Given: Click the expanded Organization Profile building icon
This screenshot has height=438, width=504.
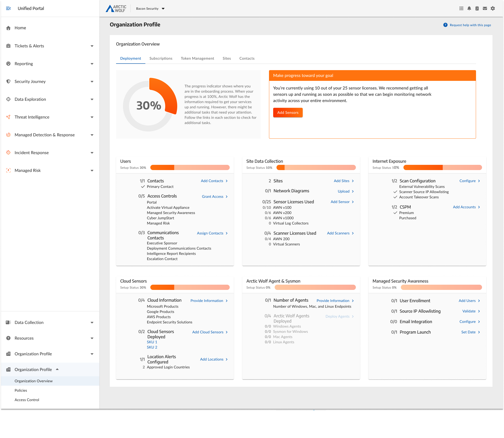Looking at the screenshot, I should 8,369.
